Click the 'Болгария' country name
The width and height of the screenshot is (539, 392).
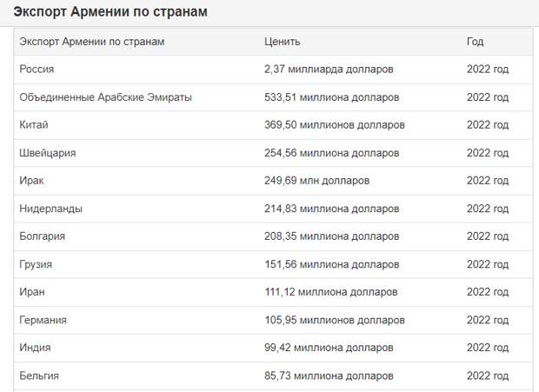(43, 236)
